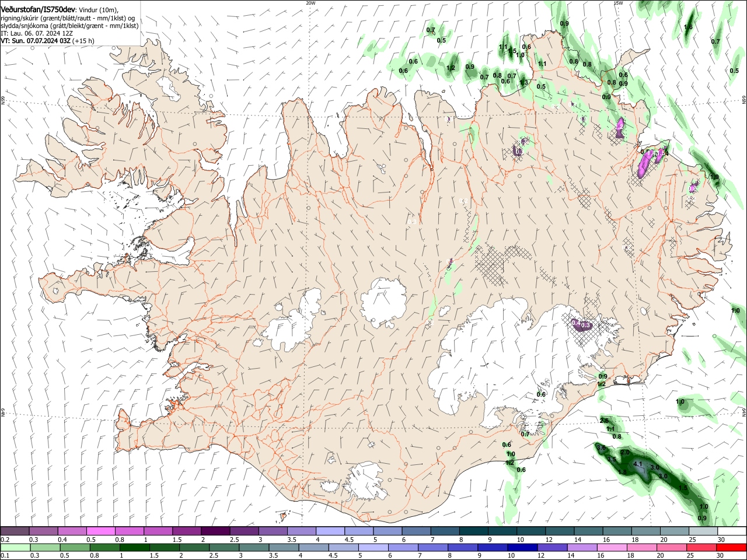
Task: Select the IT: Lau. 06. 07. 2024 12Z line
Action: pyautogui.click(x=37, y=33)
